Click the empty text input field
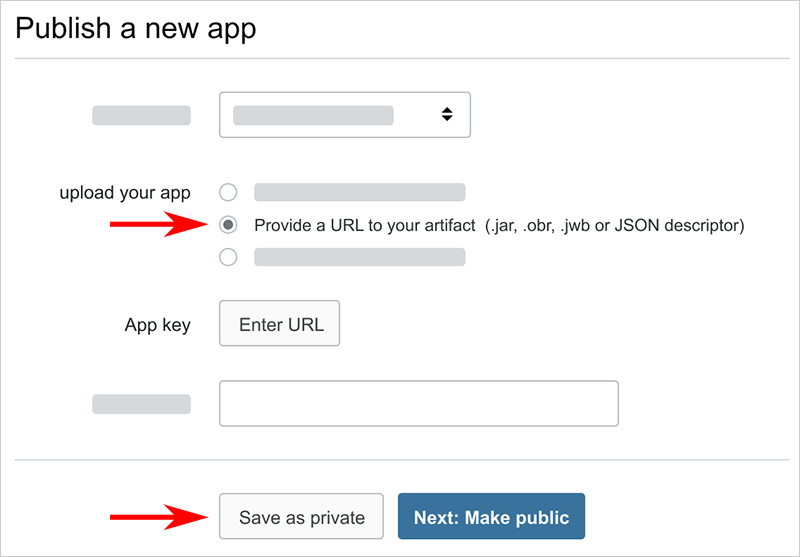 [418, 403]
